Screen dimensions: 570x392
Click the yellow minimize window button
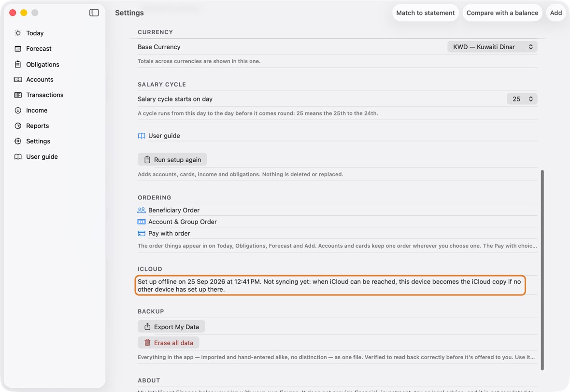[x=24, y=13]
